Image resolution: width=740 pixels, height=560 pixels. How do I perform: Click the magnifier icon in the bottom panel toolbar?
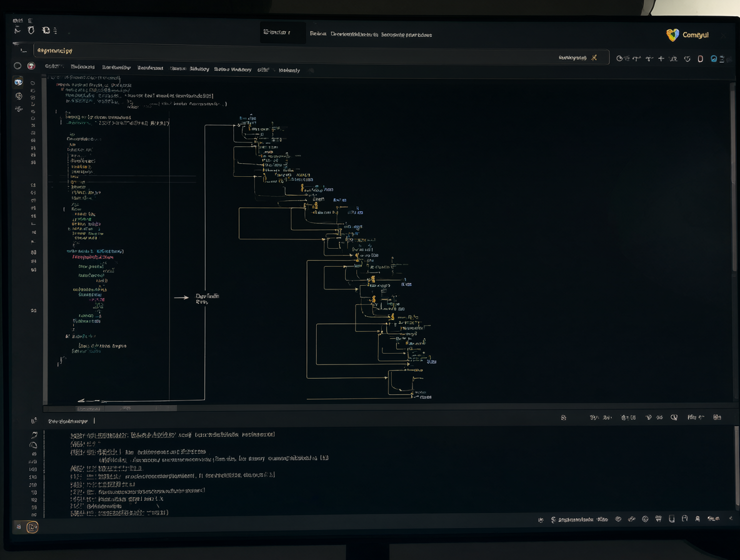[x=674, y=417]
